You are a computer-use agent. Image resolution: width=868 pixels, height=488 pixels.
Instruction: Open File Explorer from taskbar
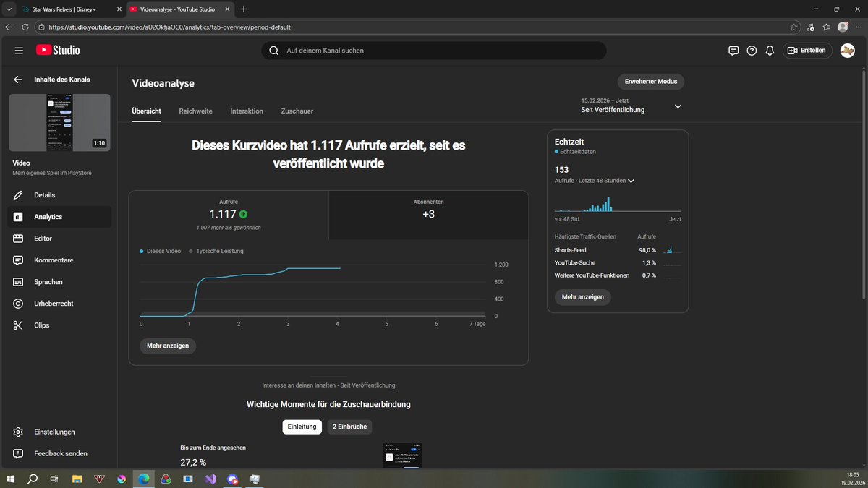pyautogui.click(x=77, y=479)
